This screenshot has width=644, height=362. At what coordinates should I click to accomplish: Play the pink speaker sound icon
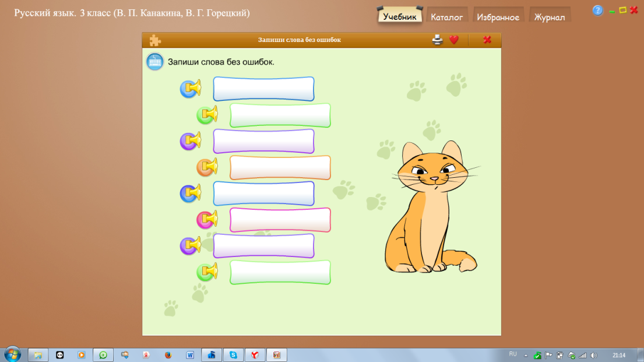pos(207,219)
